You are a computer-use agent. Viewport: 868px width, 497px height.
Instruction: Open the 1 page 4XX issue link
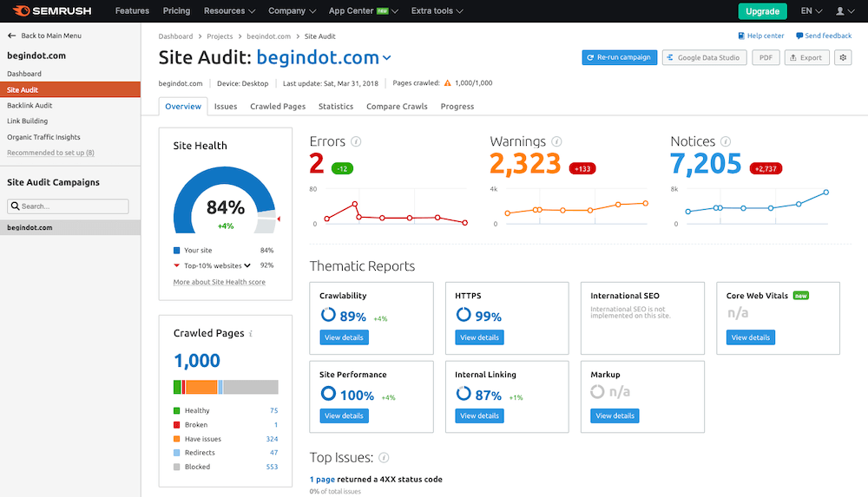click(x=322, y=480)
